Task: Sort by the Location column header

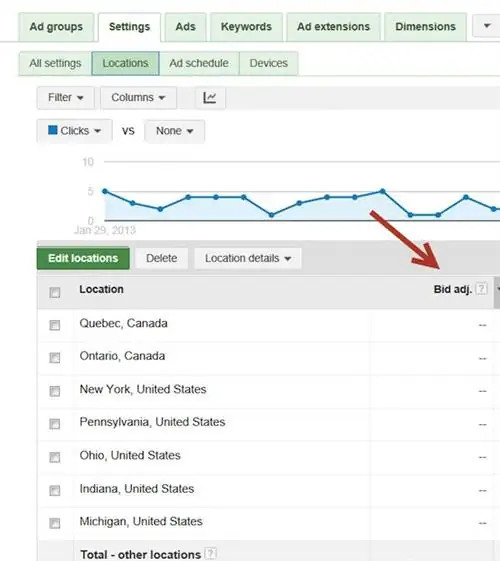Action: 102,289
